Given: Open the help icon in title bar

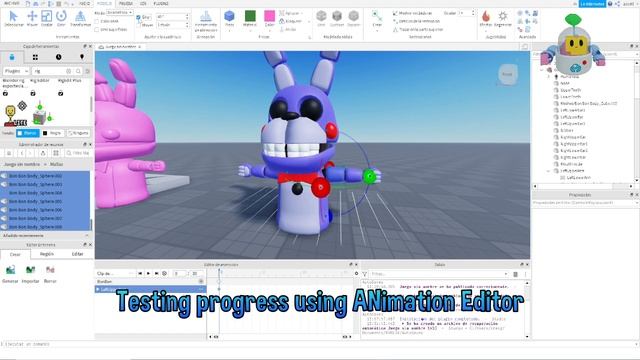Looking at the screenshot, I should coord(610,3).
